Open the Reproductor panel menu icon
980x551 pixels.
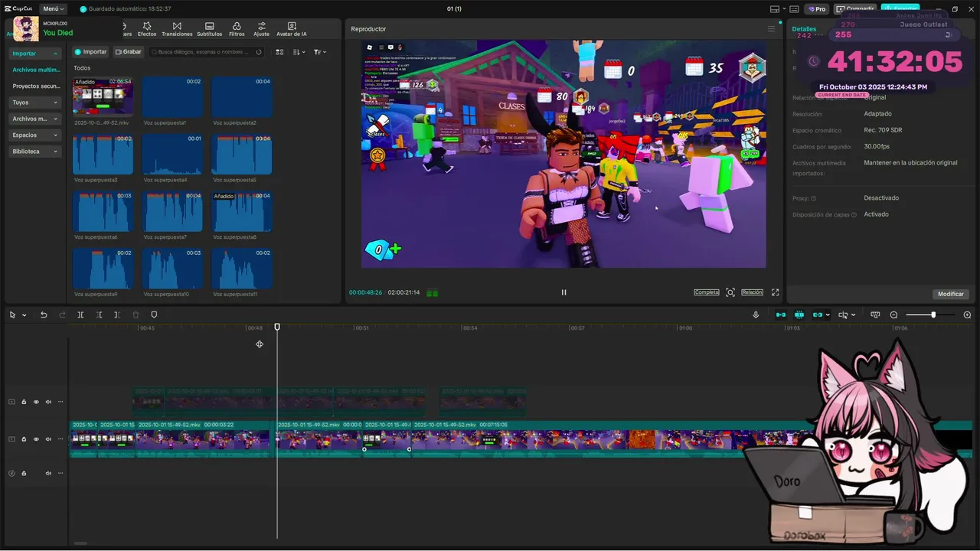771,29
